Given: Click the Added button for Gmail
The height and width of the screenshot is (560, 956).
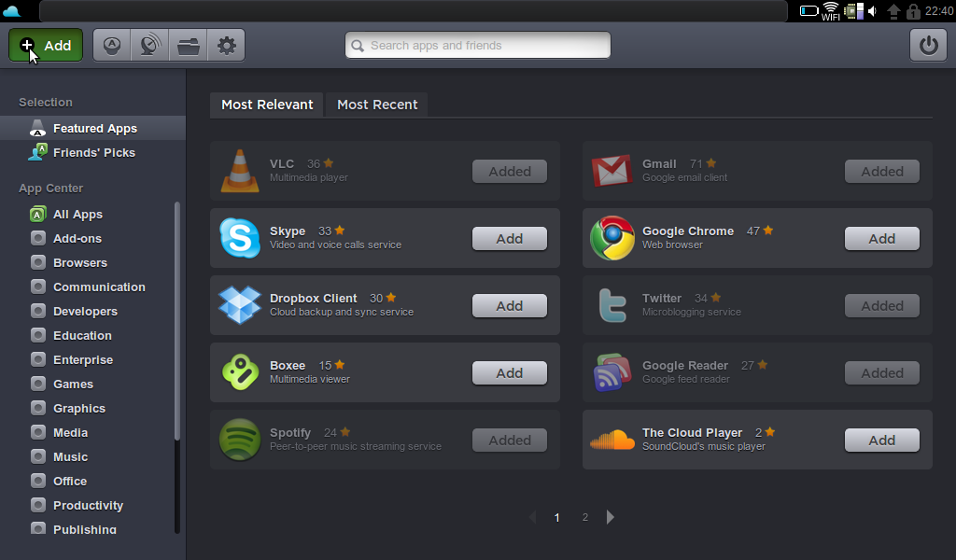Looking at the screenshot, I should pyautogui.click(x=881, y=171).
